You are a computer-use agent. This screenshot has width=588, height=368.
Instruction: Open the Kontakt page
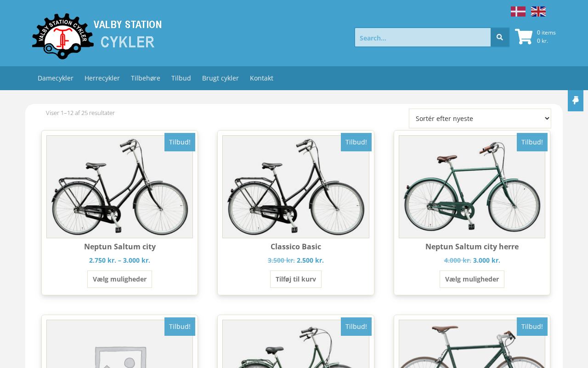(261, 78)
